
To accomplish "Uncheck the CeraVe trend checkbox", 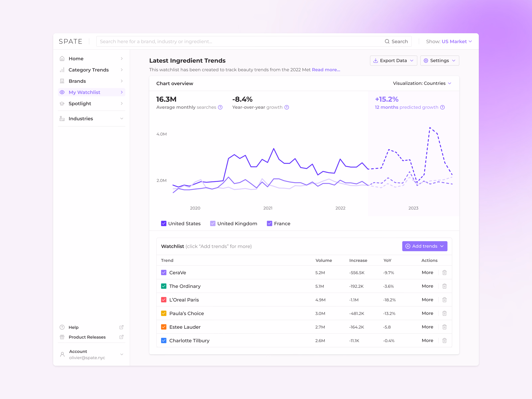I will pos(164,272).
